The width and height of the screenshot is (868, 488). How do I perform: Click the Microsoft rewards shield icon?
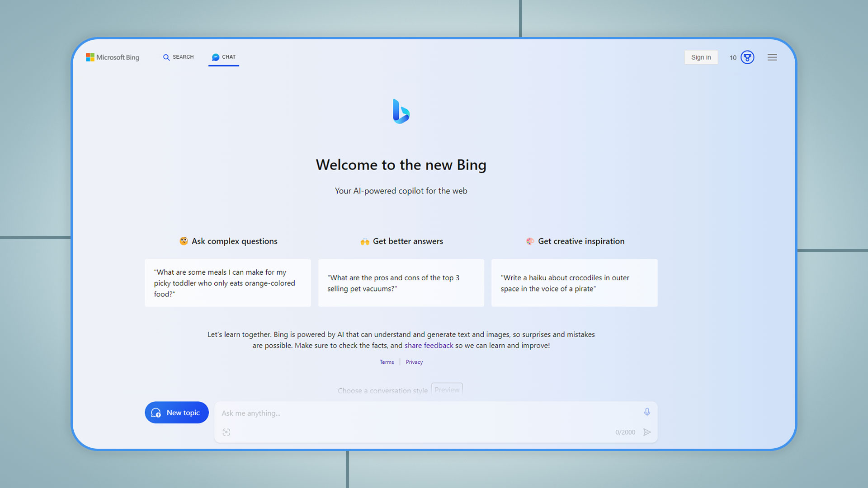click(747, 57)
